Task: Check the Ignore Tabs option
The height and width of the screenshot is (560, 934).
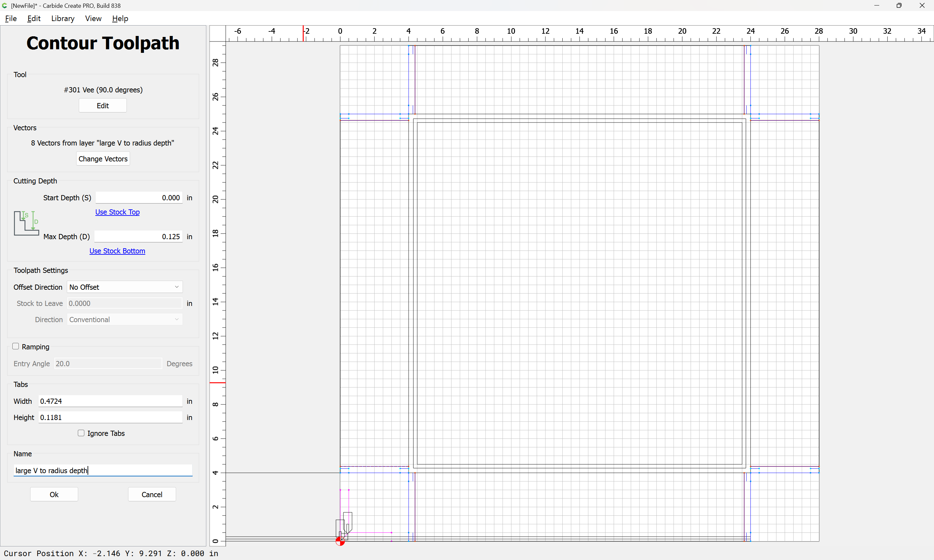Action: (x=81, y=433)
